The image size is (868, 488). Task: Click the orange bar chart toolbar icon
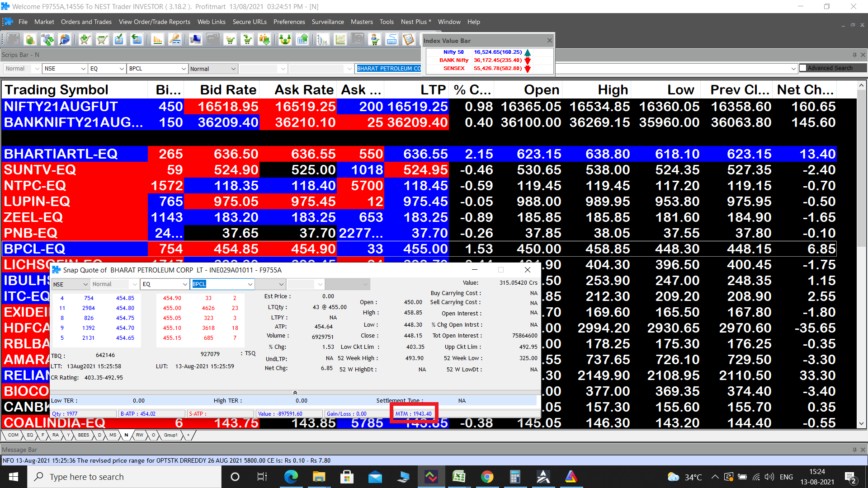click(158, 40)
